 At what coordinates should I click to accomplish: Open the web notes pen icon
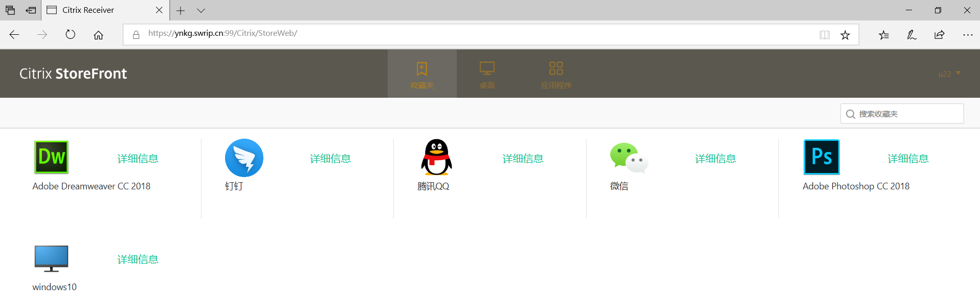pyautogui.click(x=911, y=35)
